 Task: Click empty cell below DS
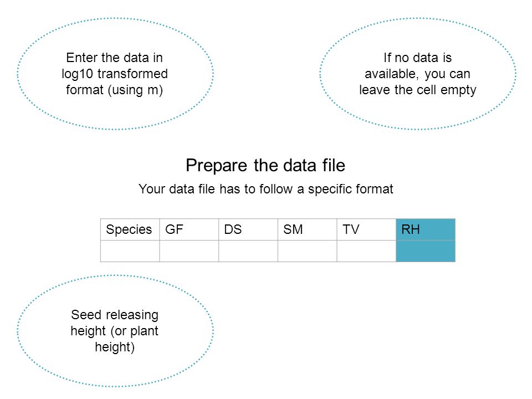tap(248, 251)
